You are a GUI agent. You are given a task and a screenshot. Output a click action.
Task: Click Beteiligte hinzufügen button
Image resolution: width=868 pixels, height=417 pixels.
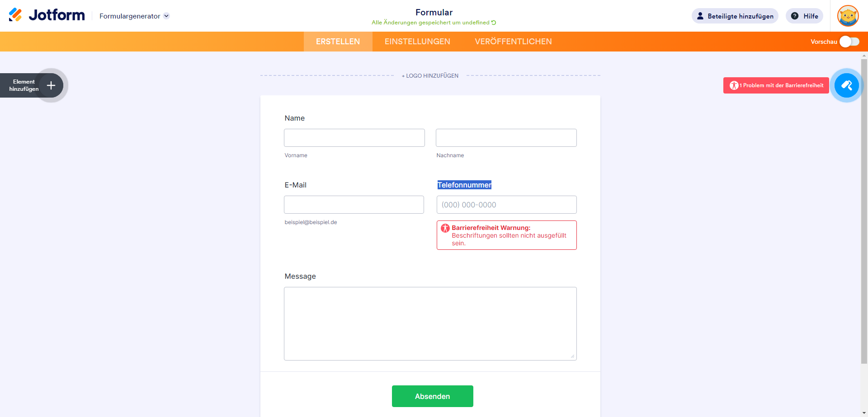tap(735, 16)
